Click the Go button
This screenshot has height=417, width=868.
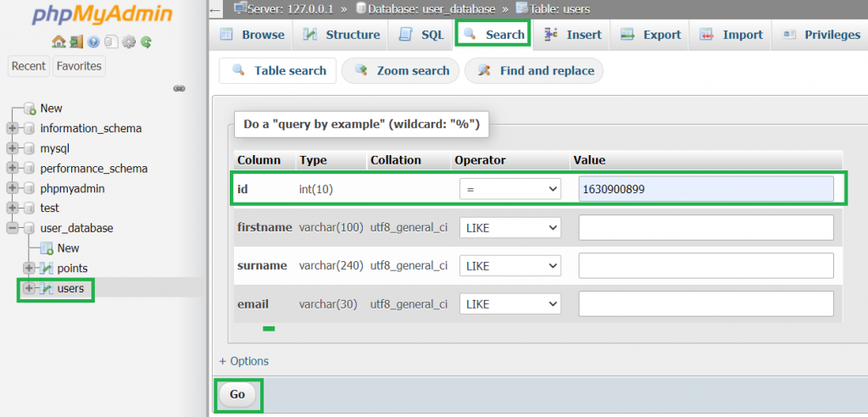(x=237, y=394)
